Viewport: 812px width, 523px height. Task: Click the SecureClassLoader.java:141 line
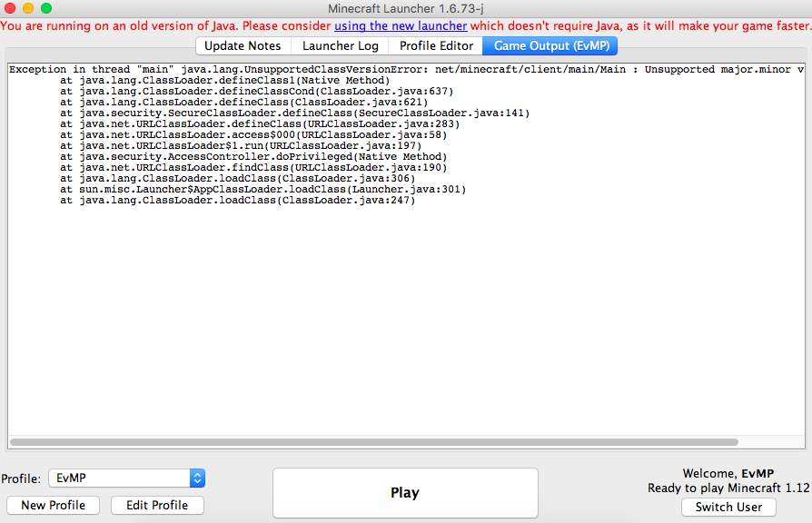point(294,113)
